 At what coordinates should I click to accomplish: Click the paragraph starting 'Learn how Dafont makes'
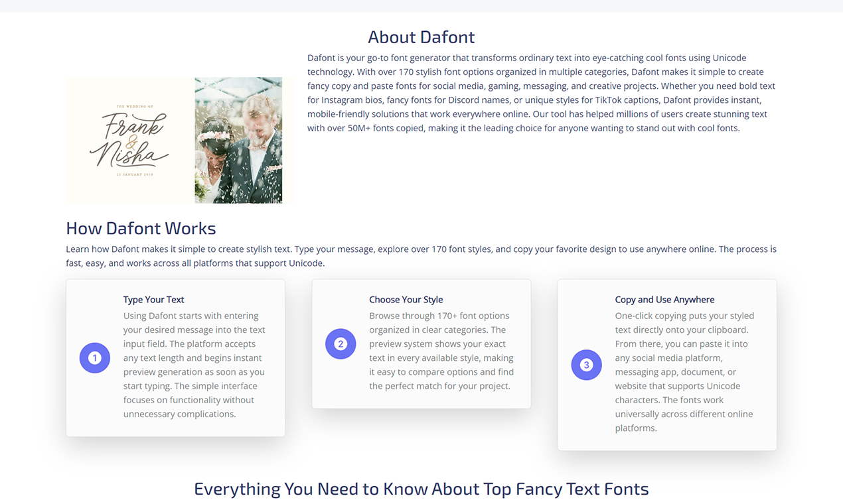421,257
